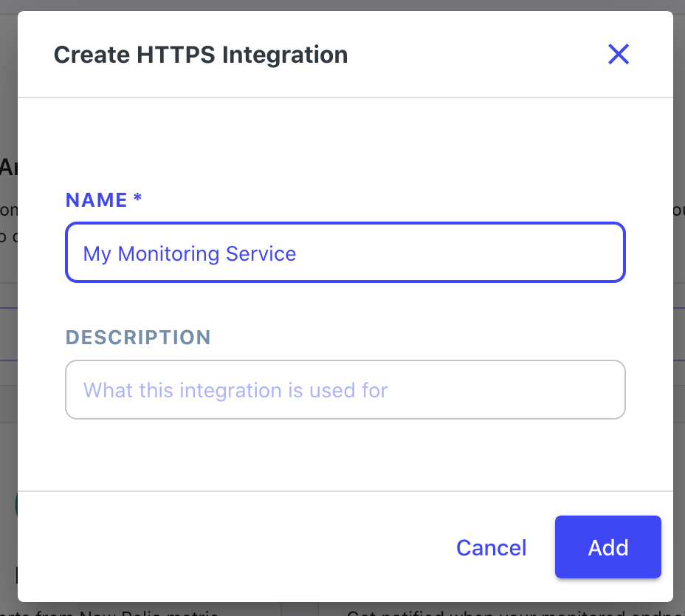Click the DESCRIPTION field label

(138, 338)
